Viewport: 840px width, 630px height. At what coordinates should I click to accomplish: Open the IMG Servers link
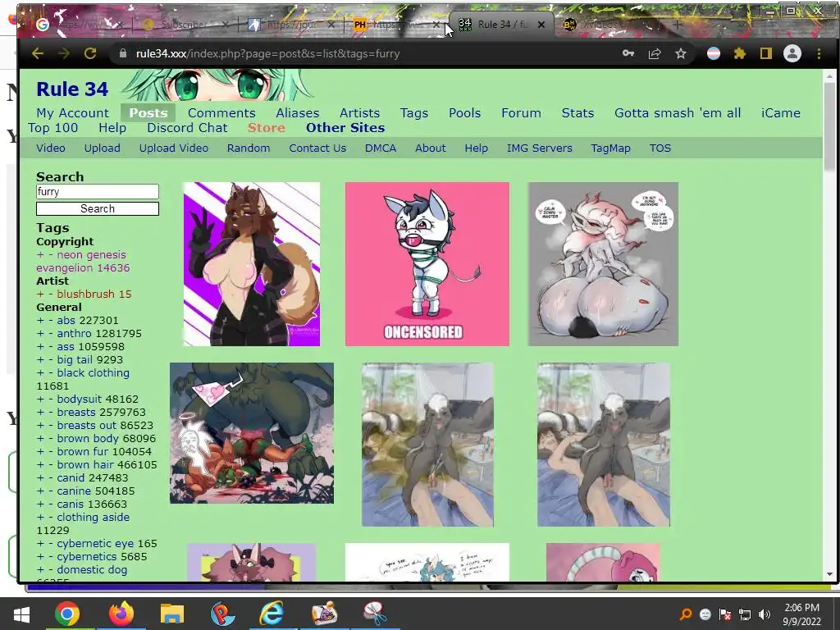[x=540, y=148]
